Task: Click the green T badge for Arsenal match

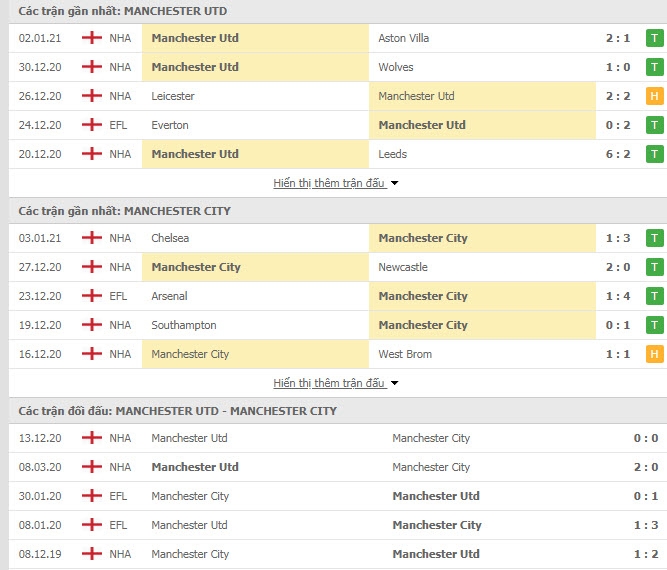Action: (655, 296)
